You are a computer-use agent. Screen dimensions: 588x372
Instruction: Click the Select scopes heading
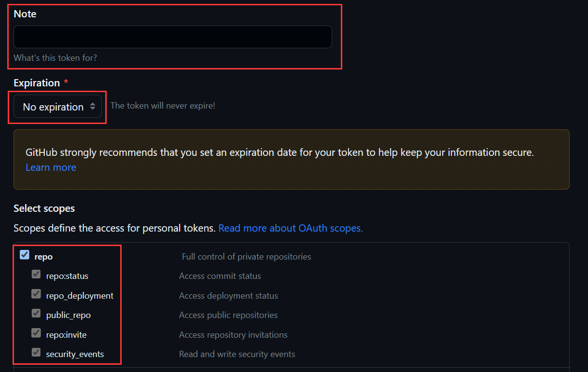(44, 209)
